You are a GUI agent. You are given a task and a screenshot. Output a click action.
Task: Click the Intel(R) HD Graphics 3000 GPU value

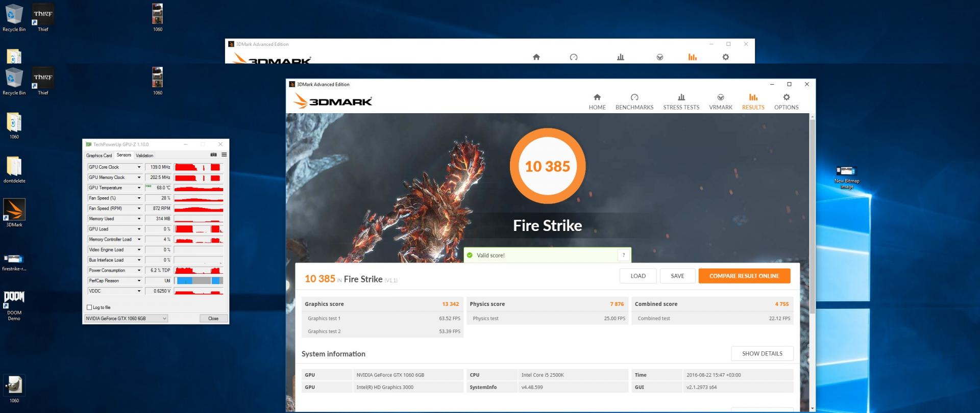(x=385, y=387)
